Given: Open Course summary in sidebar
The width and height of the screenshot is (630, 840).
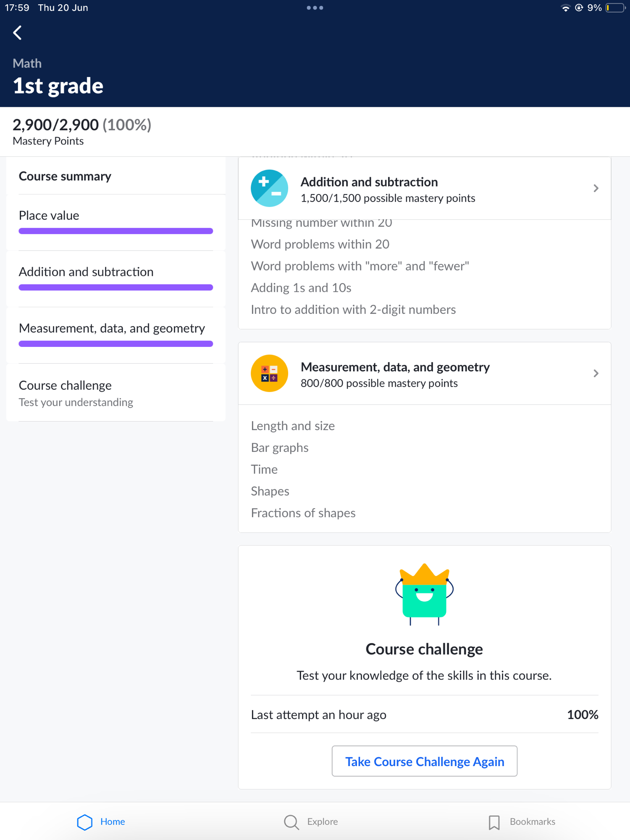Looking at the screenshot, I should click(65, 176).
